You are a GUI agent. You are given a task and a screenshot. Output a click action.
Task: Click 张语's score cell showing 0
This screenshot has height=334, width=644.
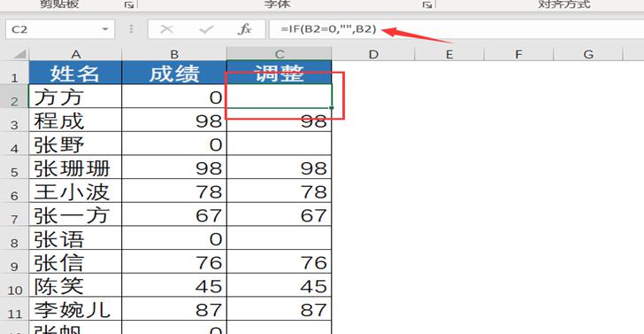pos(174,238)
